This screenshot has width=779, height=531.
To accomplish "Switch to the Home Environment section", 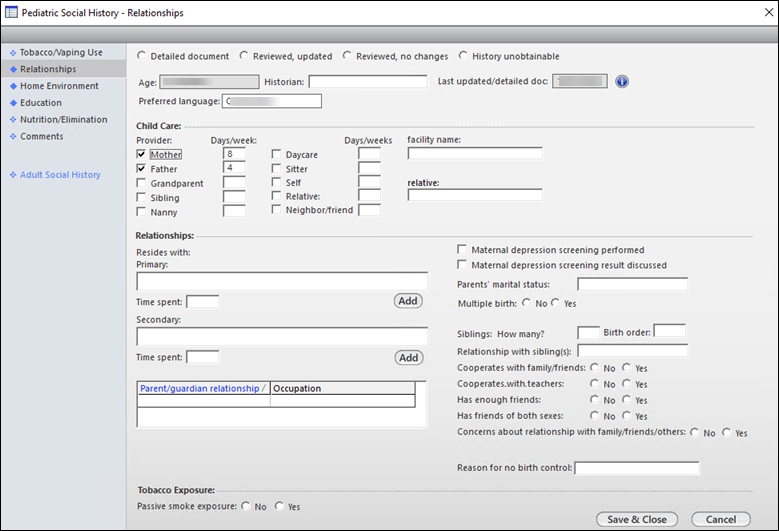I will pyautogui.click(x=59, y=86).
